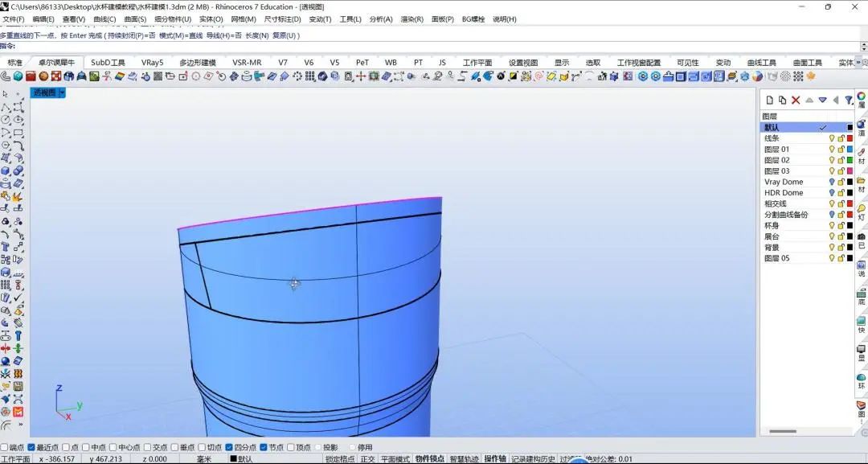Enable the 端点 osnap checkbox
Viewport: 868px width, 464px height.
(4, 447)
